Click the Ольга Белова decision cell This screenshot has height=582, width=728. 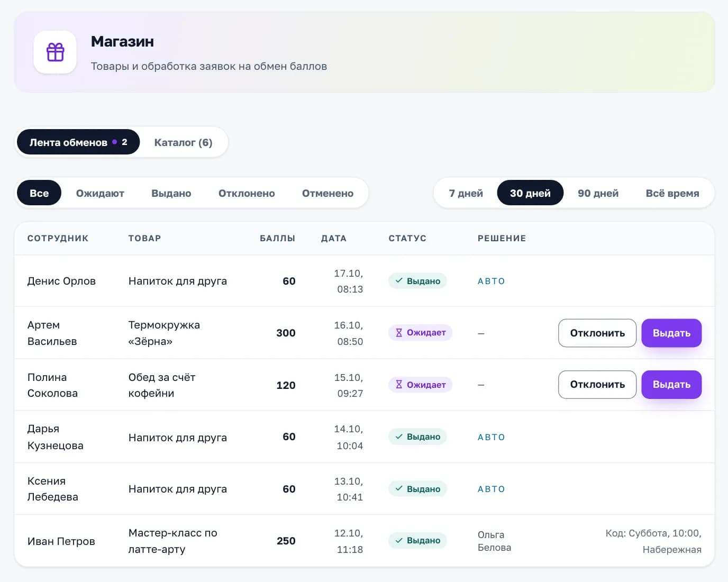point(494,541)
